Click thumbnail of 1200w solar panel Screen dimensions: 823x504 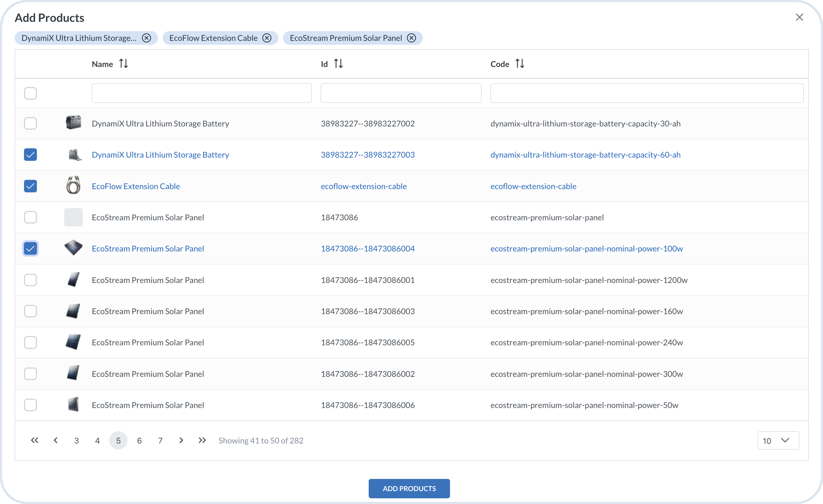(73, 280)
